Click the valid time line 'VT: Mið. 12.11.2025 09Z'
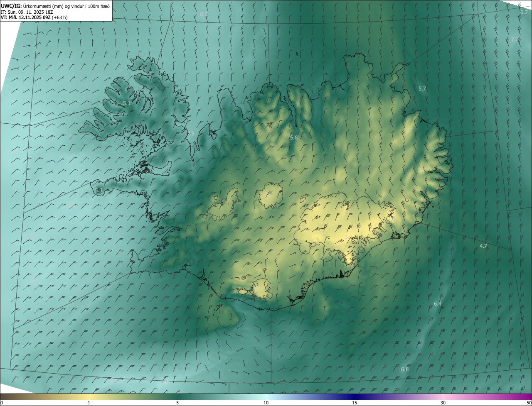 [x=25, y=17]
